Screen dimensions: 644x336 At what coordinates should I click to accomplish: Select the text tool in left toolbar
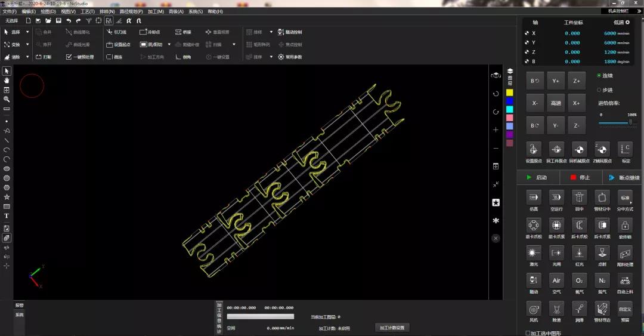click(x=7, y=216)
